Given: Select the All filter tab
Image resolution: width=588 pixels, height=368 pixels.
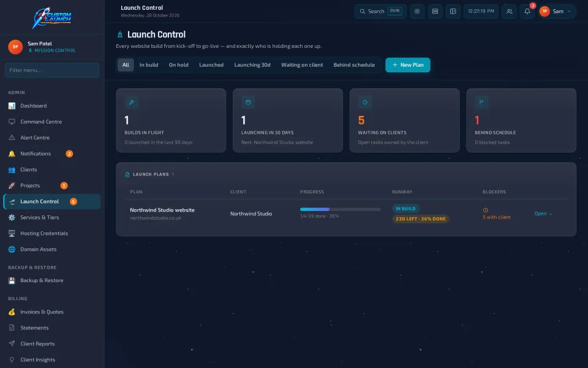Looking at the screenshot, I should coord(126,65).
